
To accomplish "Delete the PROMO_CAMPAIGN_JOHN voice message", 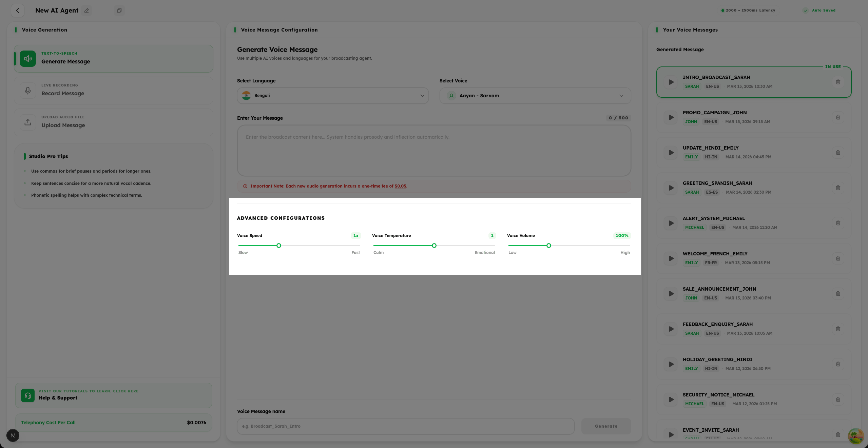I will (x=838, y=117).
